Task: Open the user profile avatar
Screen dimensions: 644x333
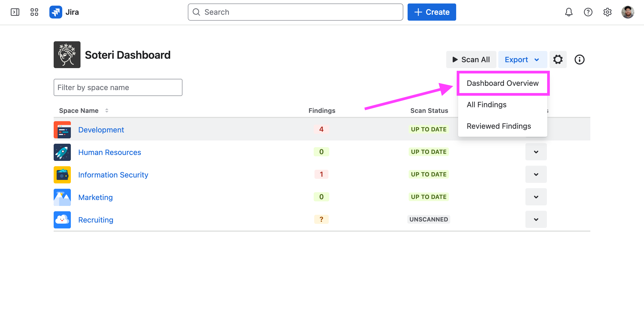Action: tap(628, 12)
